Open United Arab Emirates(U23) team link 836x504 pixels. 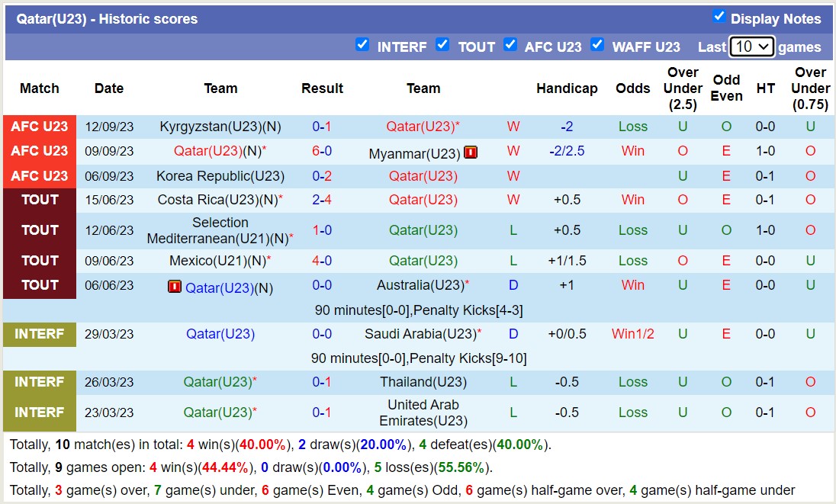coord(423,413)
